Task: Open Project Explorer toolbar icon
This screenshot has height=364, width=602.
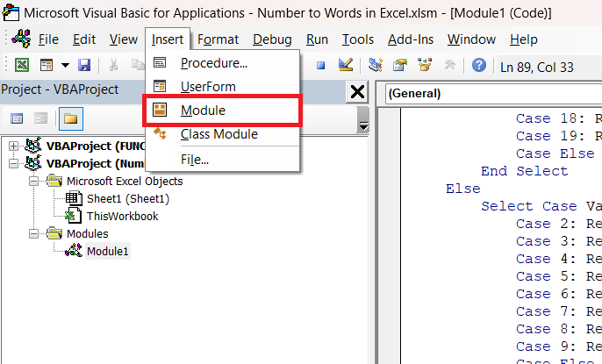Action: tap(375, 65)
